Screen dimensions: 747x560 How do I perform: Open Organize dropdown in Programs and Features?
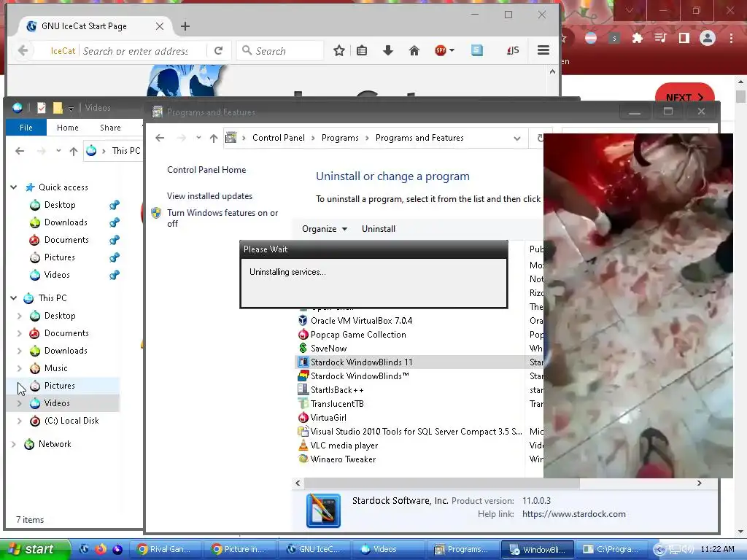coord(325,228)
